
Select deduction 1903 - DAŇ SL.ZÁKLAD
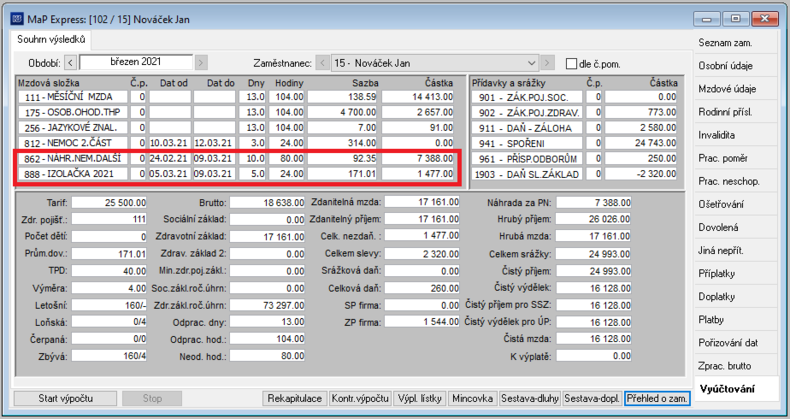pyautogui.click(x=574, y=174)
